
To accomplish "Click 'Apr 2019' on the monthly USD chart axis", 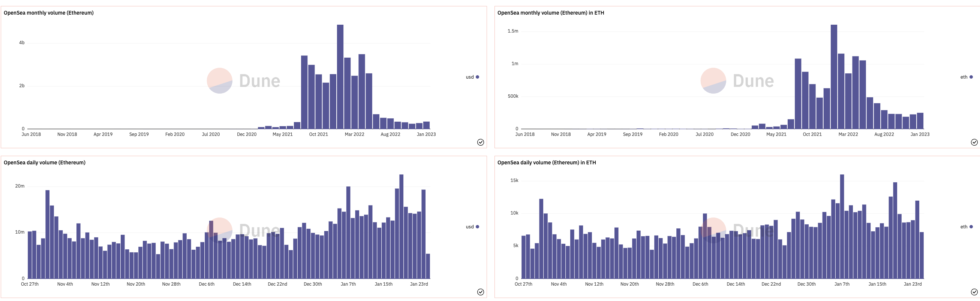I will tap(103, 134).
